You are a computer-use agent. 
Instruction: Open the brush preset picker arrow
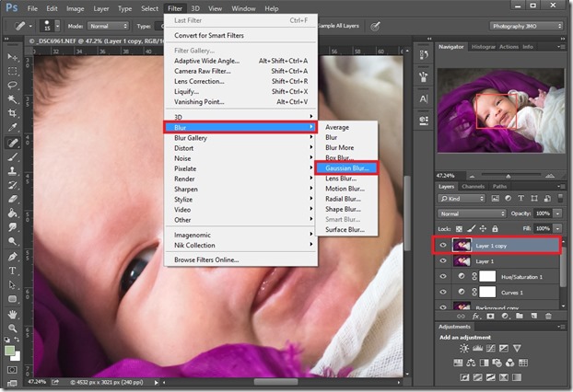[x=57, y=26]
